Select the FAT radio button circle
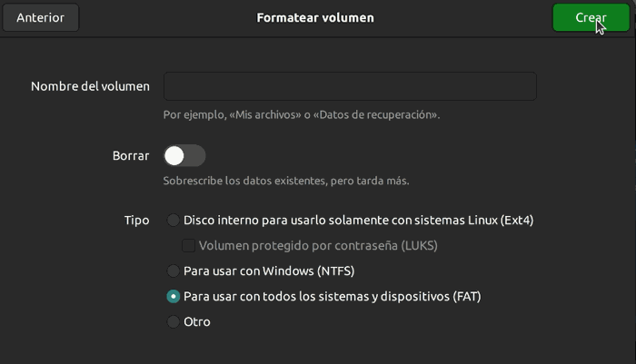 [x=174, y=296]
